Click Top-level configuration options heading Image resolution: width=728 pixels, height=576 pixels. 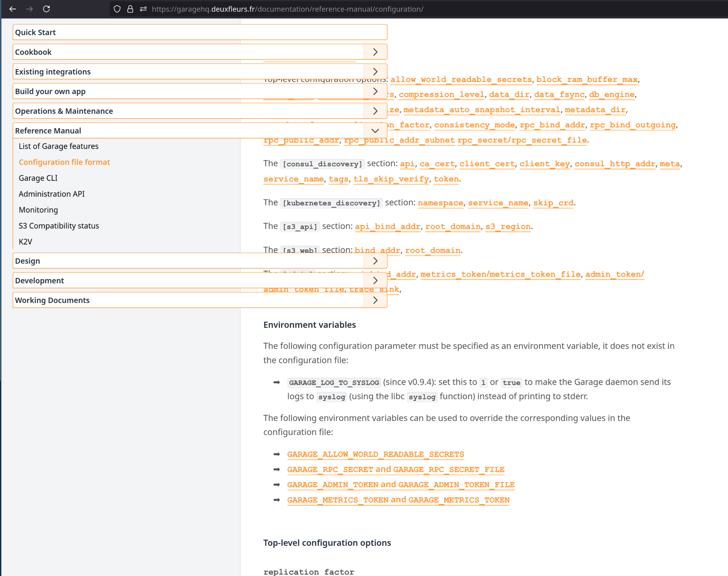click(327, 543)
